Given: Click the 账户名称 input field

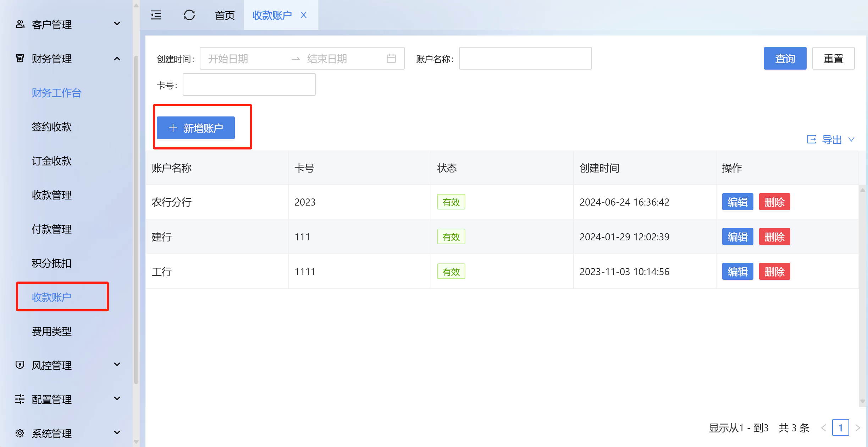Looking at the screenshot, I should tap(525, 58).
